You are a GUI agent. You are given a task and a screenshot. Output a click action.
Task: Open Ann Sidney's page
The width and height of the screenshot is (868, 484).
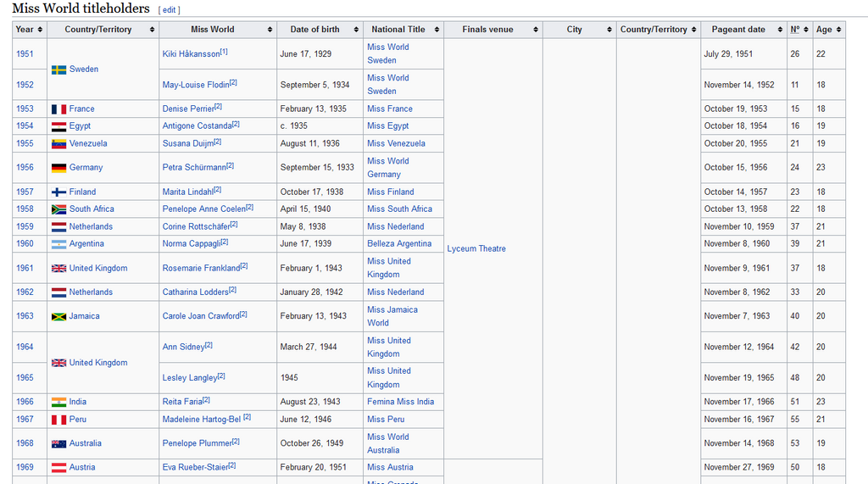click(x=183, y=347)
